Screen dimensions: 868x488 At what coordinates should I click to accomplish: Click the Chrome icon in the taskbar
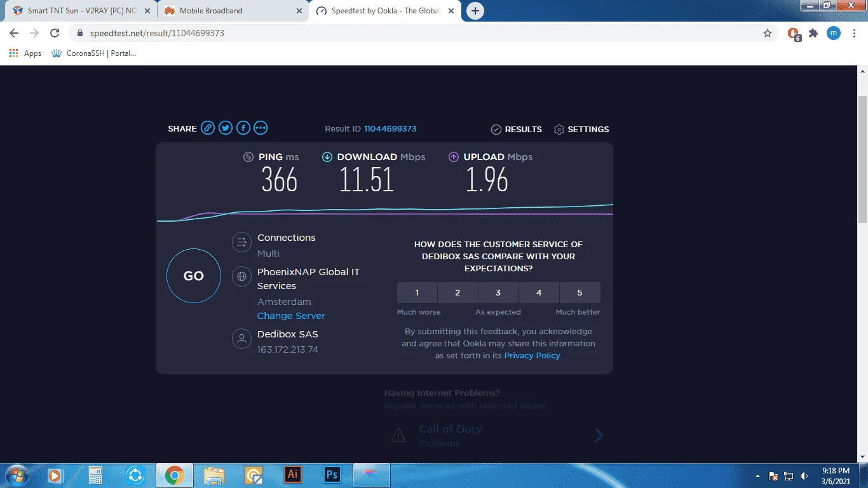174,475
